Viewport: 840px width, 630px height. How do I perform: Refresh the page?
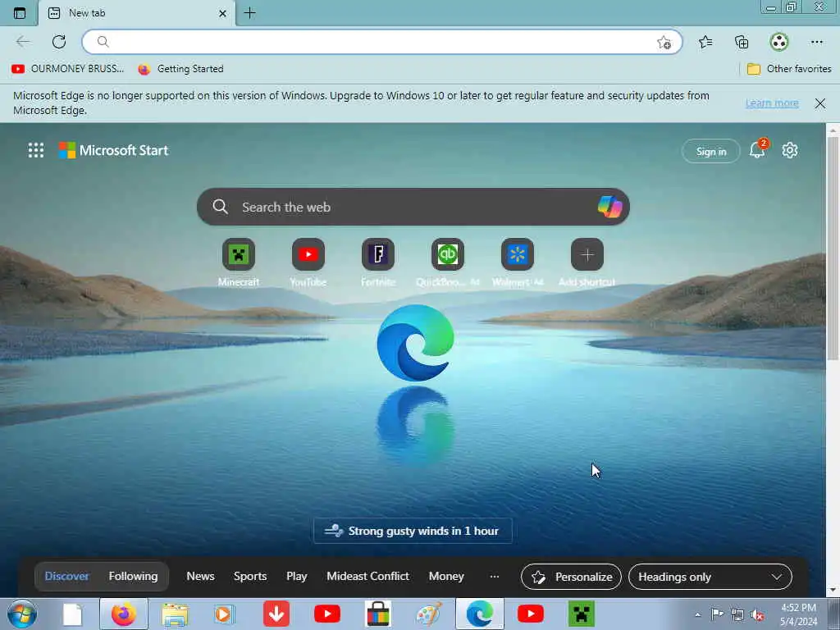tap(59, 42)
